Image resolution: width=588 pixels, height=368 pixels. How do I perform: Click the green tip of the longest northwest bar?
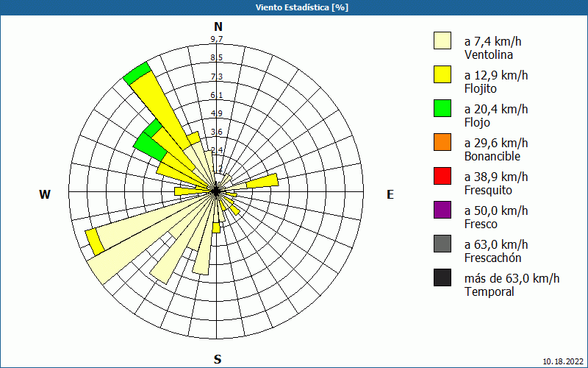tap(137, 73)
